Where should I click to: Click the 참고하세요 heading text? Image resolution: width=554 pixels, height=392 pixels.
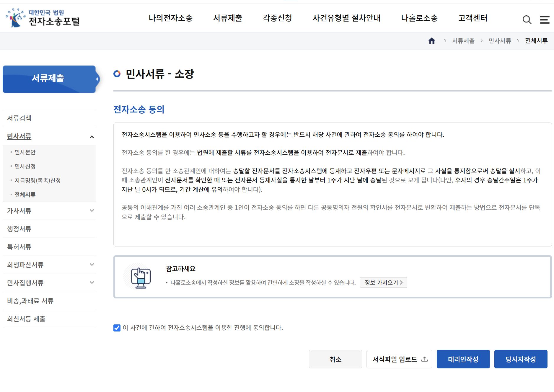pos(181,269)
